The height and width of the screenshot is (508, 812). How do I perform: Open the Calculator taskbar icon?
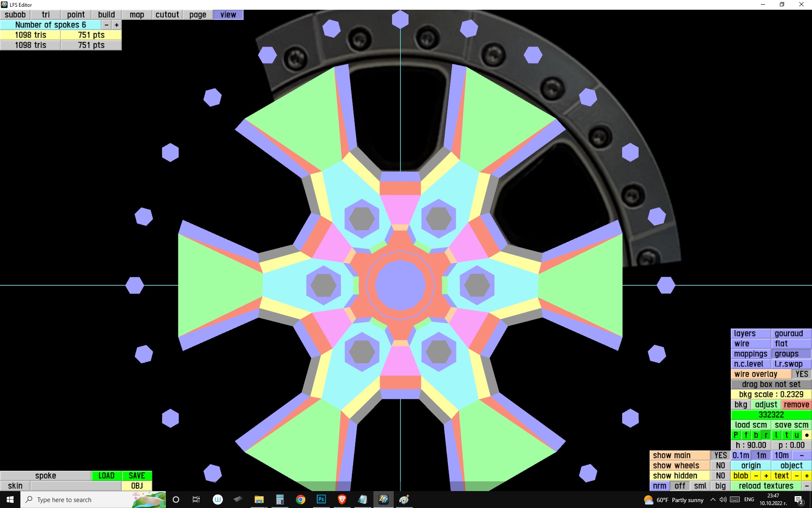click(x=280, y=500)
